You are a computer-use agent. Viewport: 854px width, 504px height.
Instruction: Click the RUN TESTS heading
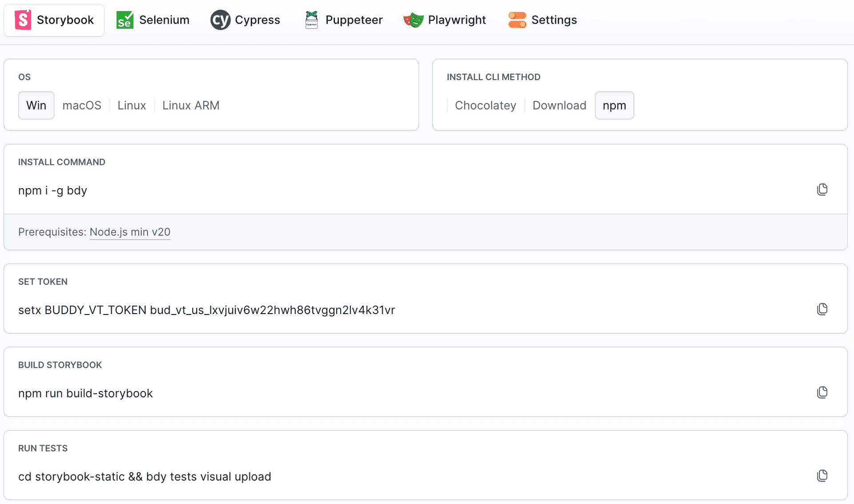(43, 448)
